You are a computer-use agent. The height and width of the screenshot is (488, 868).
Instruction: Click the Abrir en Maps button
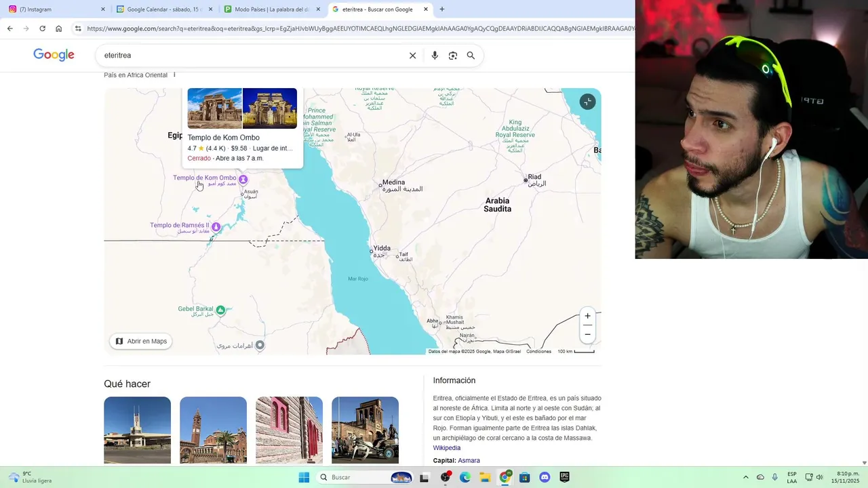point(141,341)
